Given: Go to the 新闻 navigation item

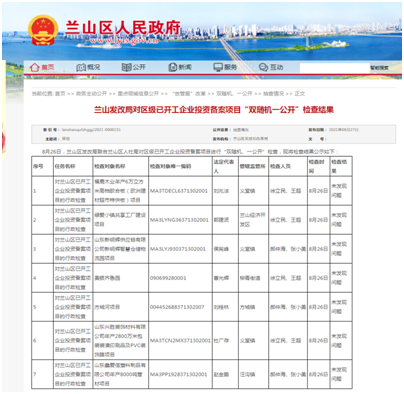Looking at the screenshot, I should 185,67.
